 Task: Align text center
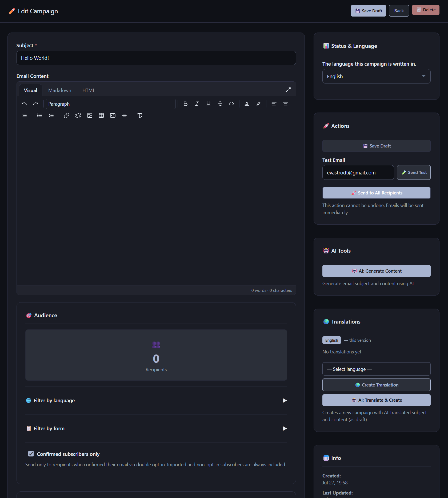pos(285,104)
